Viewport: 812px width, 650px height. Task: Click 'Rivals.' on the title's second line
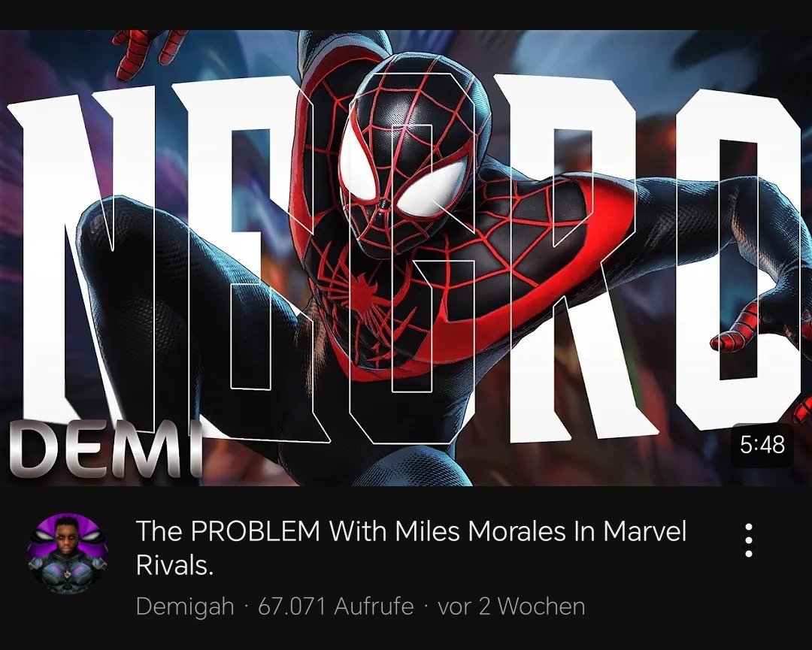click(174, 566)
